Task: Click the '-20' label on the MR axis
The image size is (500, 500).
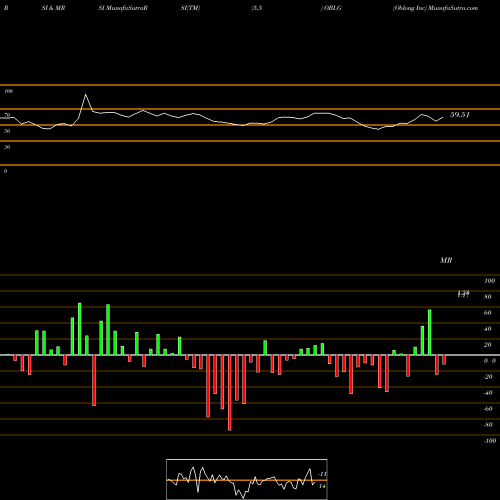Action: (488, 377)
